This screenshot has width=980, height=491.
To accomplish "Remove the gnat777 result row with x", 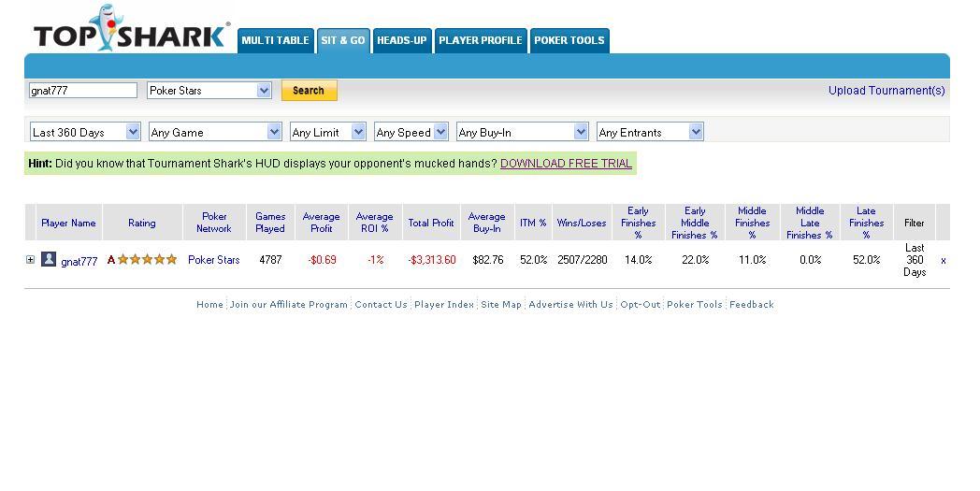I will coord(943,261).
